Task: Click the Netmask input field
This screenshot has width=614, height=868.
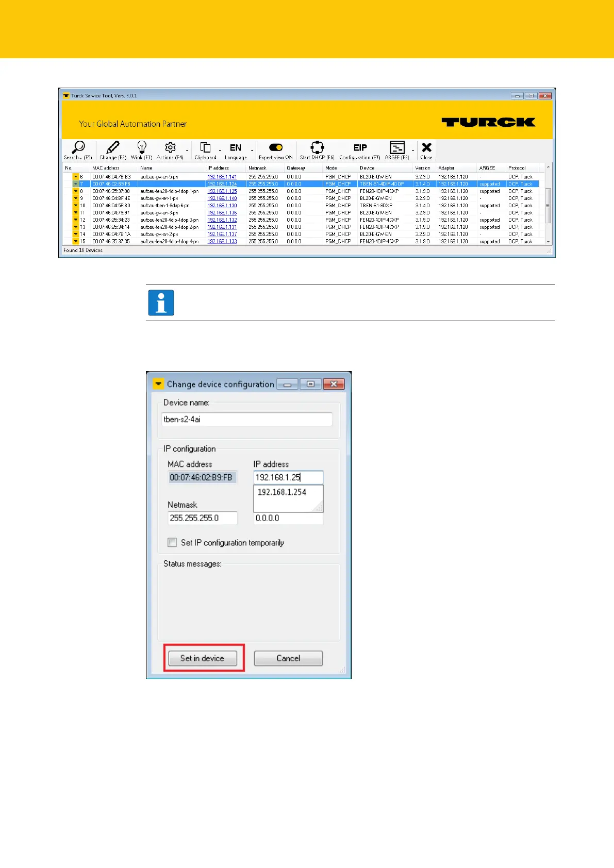Action: [x=203, y=518]
